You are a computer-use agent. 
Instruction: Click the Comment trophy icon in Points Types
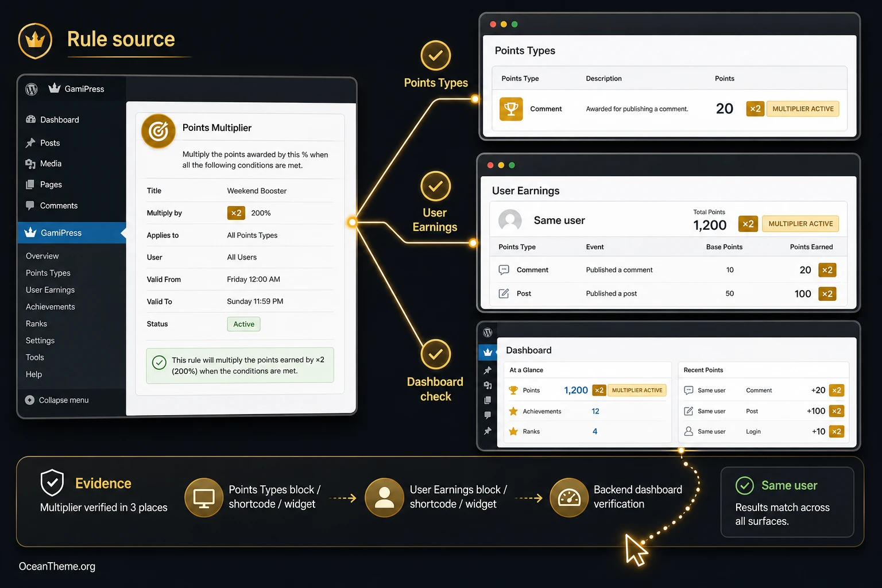pyautogui.click(x=511, y=109)
